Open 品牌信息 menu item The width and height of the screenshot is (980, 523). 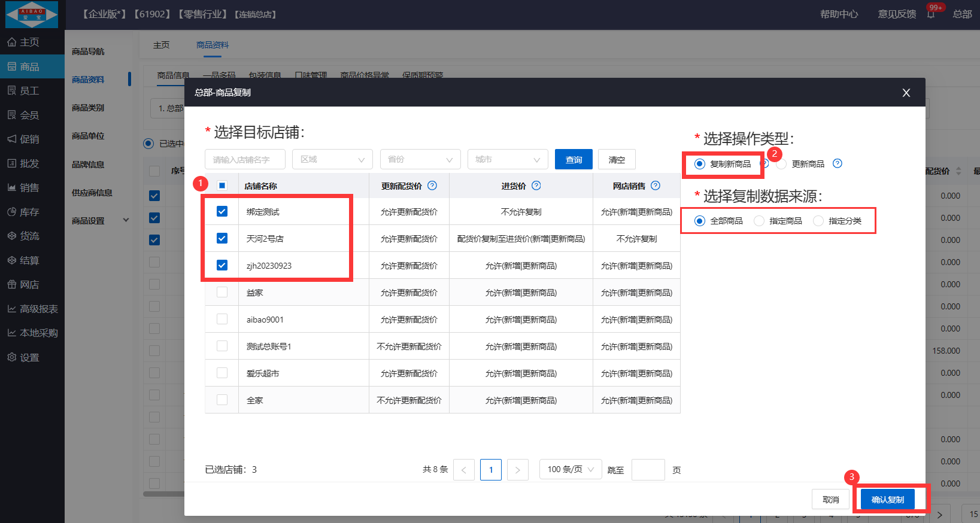tap(88, 165)
